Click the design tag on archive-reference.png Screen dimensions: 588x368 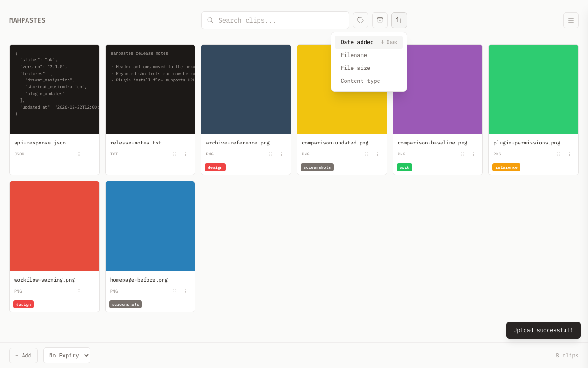tap(215, 167)
